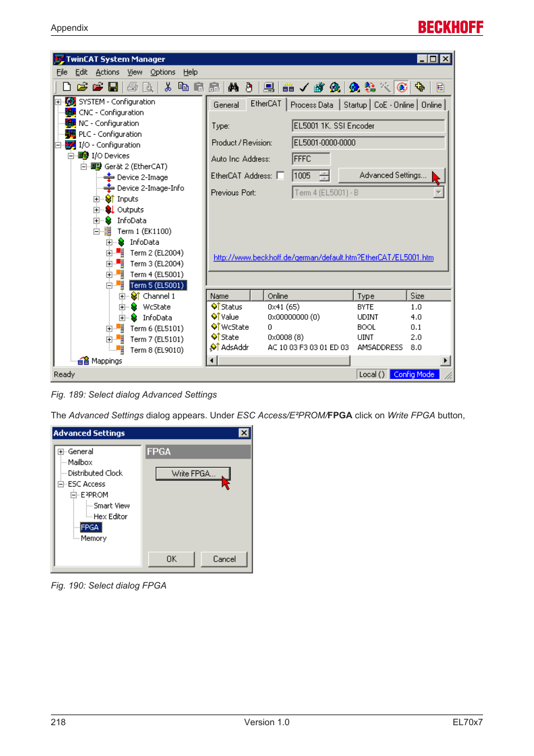Screen dimensions: 534x756
Task: Select Smart View in Advanced Settings
Action: 111,506
